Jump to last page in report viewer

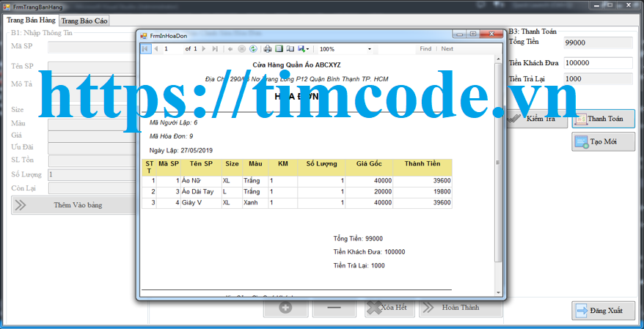[215, 49]
